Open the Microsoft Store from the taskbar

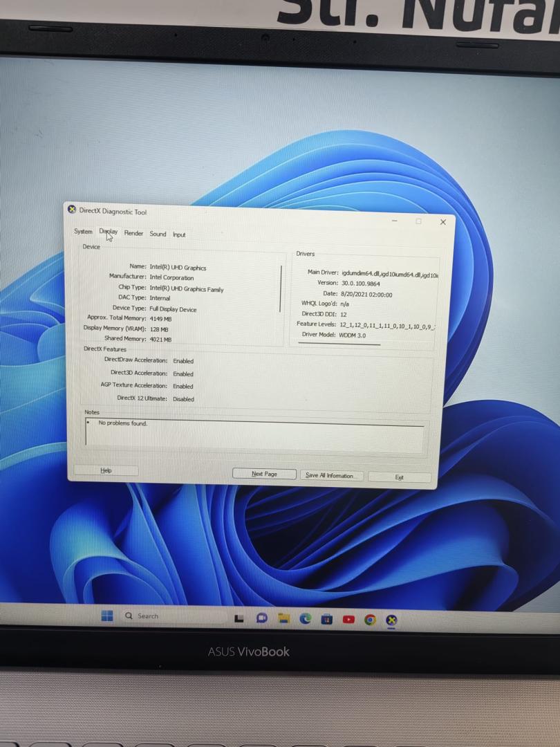click(x=327, y=618)
